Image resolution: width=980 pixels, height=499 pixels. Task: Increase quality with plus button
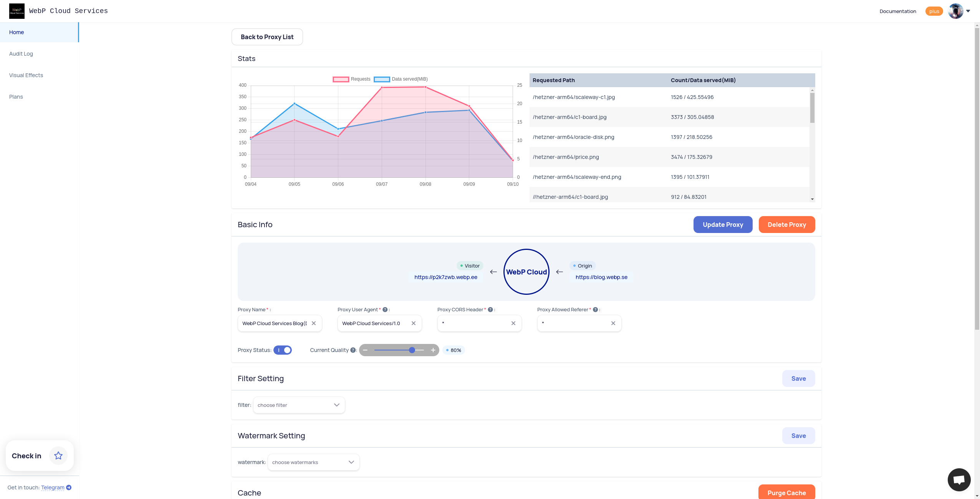(x=433, y=350)
